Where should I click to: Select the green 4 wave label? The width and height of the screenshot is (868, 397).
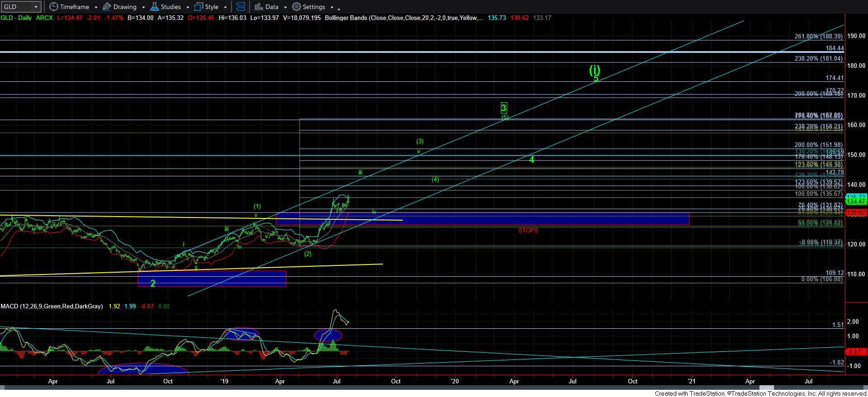click(532, 160)
